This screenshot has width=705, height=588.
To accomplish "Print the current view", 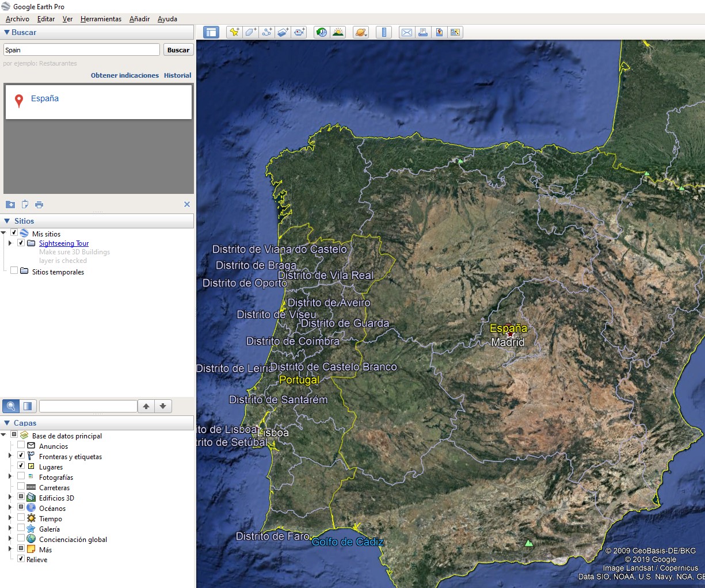I will (423, 32).
